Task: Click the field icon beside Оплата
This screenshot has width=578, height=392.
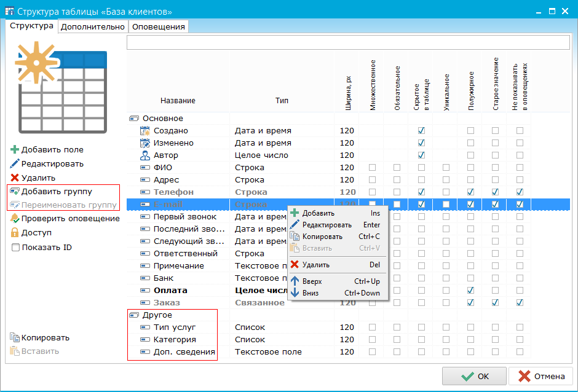Action: pos(145,291)
